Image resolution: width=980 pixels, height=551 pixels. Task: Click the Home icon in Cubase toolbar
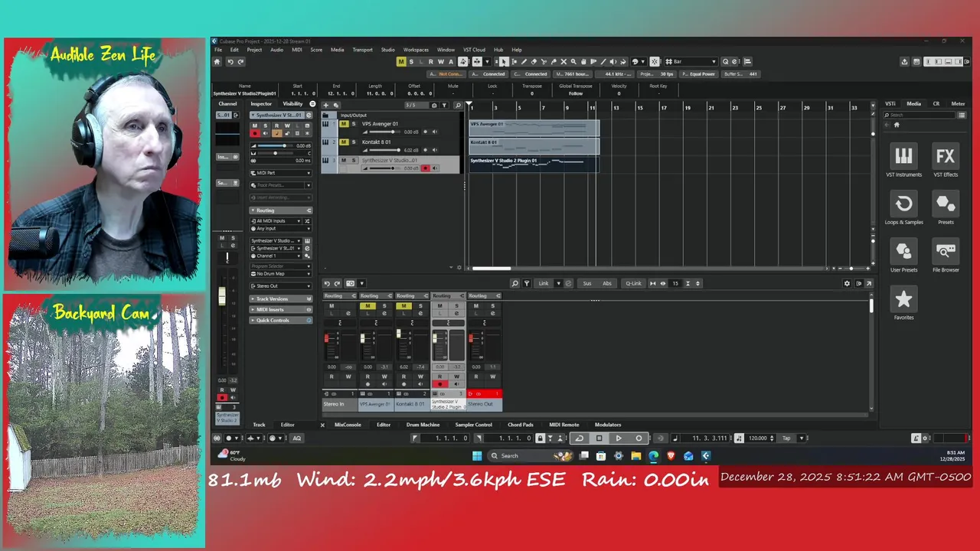tap(217, 62)
